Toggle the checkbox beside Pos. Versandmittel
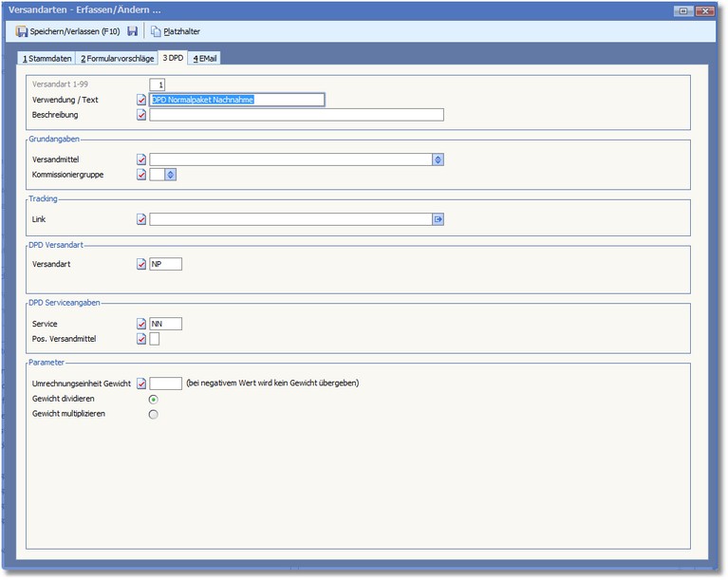The height and width of the screenshot is (580, 728). (x=142, y=339)
